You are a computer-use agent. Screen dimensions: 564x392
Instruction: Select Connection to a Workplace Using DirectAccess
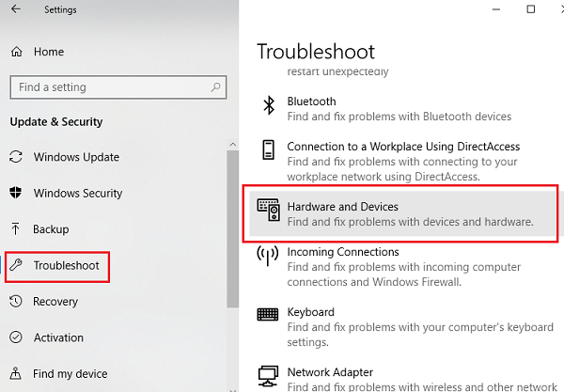pyautogui.click(x=403, y=161)
